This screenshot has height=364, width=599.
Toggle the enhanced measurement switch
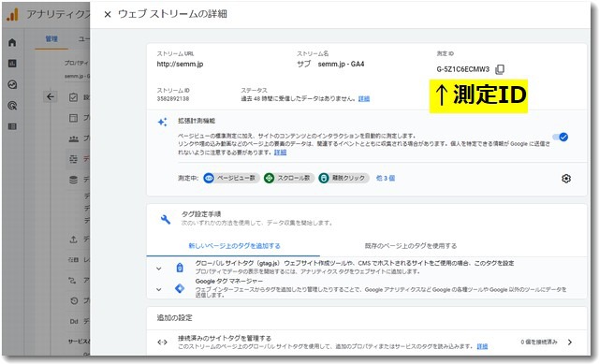[x=561, y=138]
